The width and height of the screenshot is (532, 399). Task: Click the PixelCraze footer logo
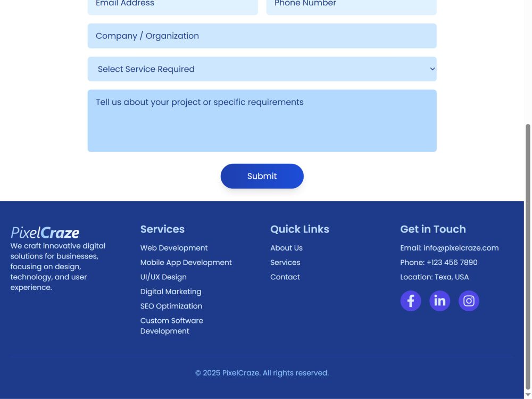point(45,233)
